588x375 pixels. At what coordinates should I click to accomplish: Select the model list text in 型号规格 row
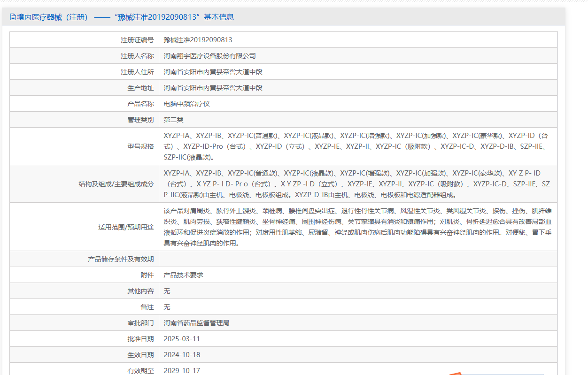pyautogui.click(x=356, y=146)
